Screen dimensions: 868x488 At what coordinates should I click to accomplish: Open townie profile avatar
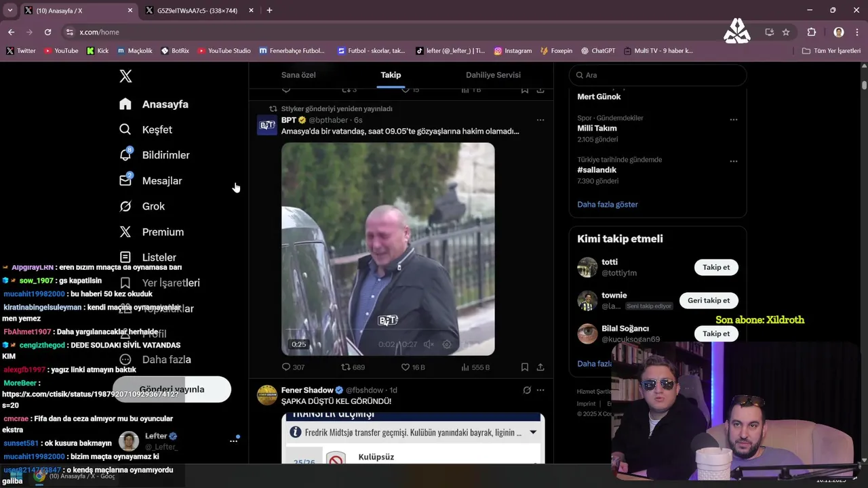tap(587, 300)
